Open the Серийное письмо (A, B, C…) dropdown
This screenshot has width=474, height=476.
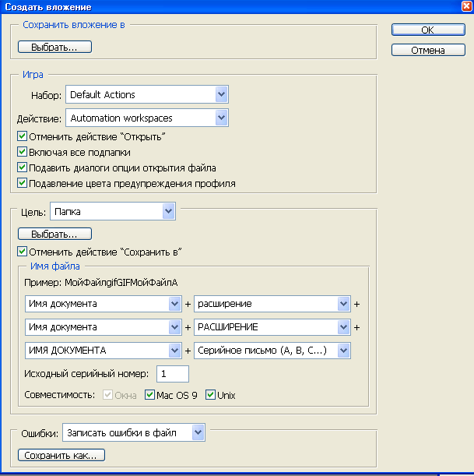pyautogui.click(x=272, y=351)
